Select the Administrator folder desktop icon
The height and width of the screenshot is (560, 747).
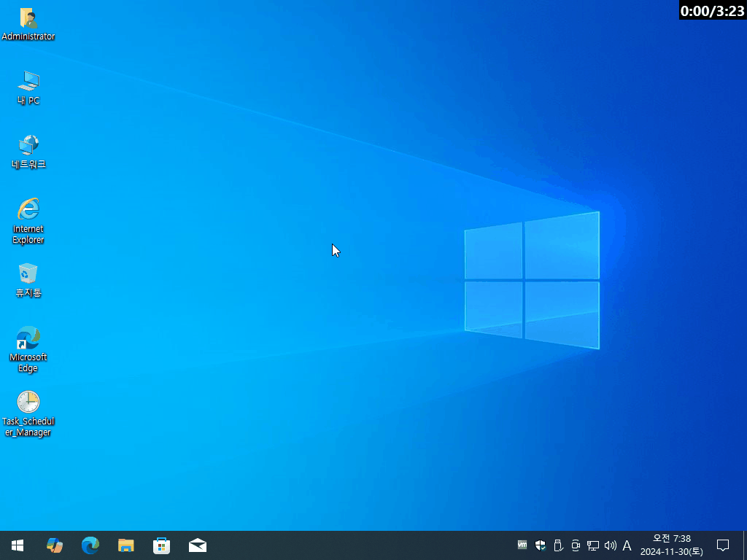(28, 24)
